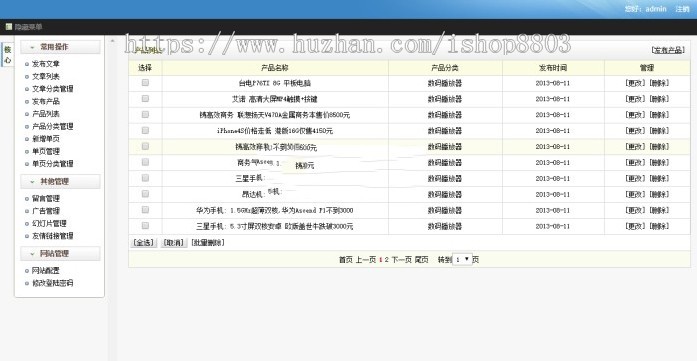Open the 转到 page number dropdown

(x=462, y=259)
